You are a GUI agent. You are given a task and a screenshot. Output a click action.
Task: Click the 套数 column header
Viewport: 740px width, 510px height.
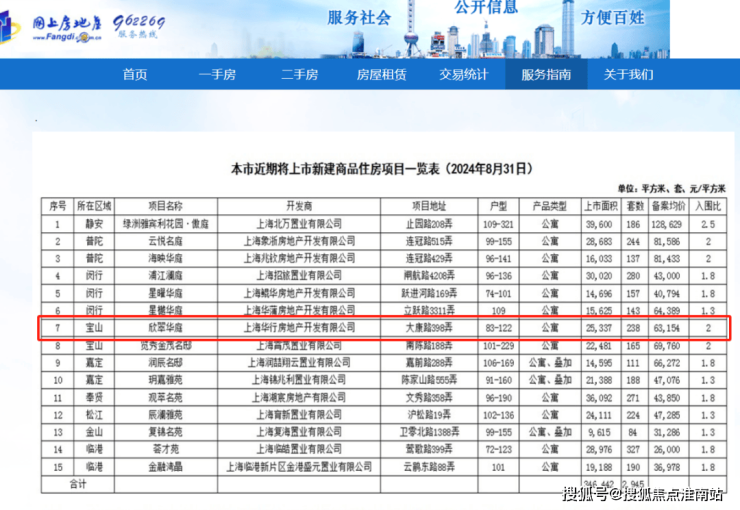[635, 206]
